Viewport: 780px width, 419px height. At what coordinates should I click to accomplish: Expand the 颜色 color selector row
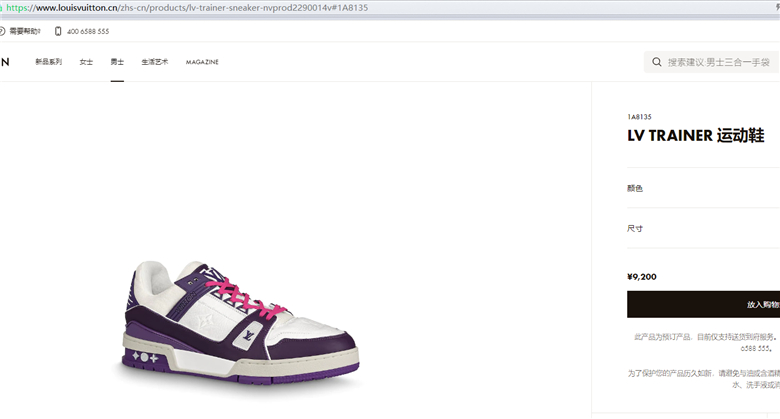point(703,188)
